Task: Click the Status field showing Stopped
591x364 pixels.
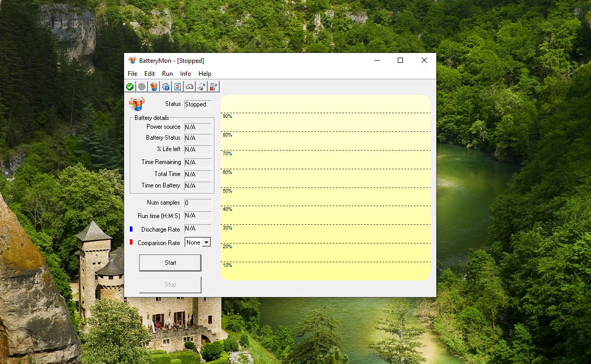Action: coord(198,104)
